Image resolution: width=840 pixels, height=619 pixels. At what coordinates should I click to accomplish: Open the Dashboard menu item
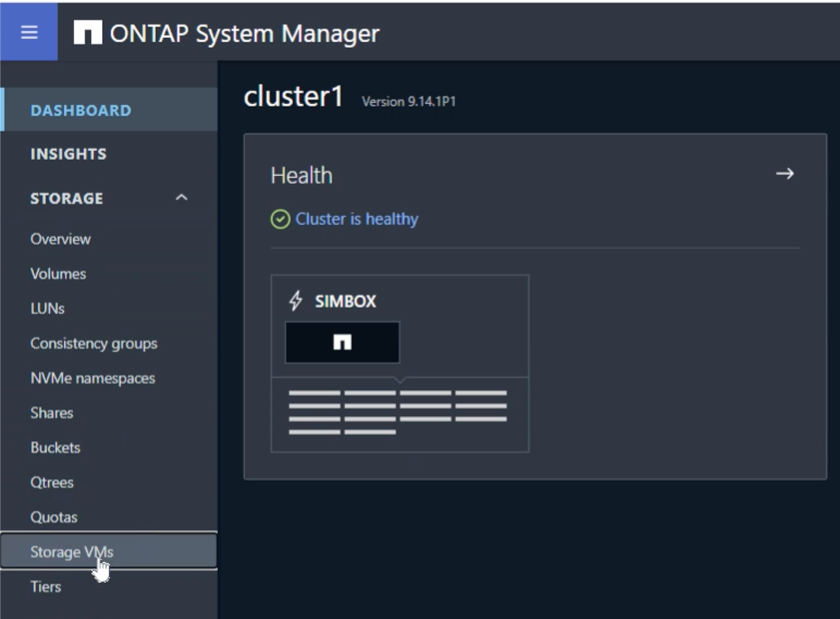81,110
